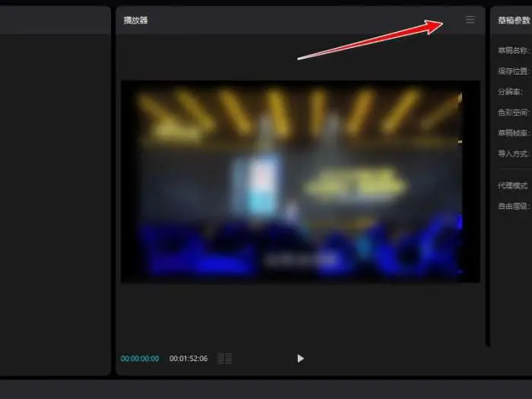Click the 草稿帧率 parameter label

click(x=514, y=133)
